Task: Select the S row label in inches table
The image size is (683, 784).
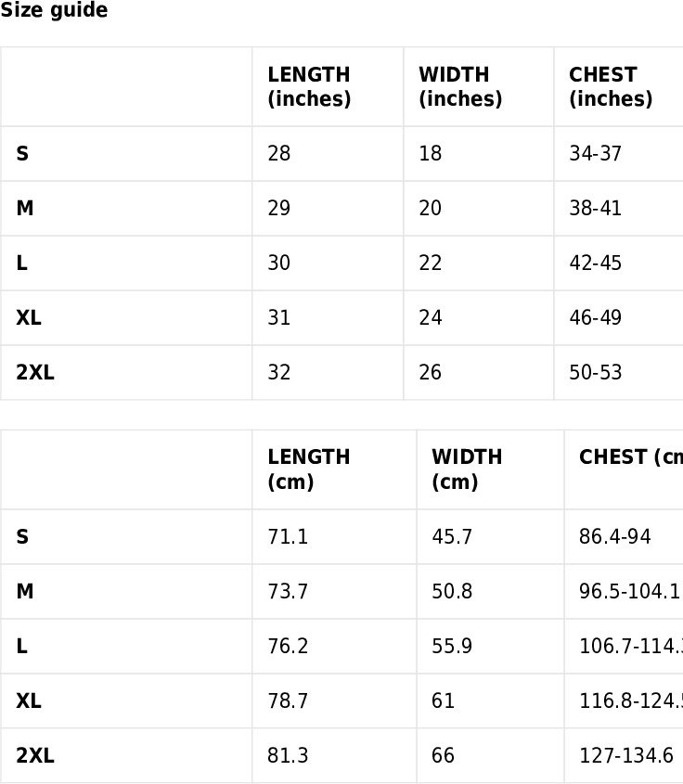Action: pyautogui.click(x=22, y=154)
